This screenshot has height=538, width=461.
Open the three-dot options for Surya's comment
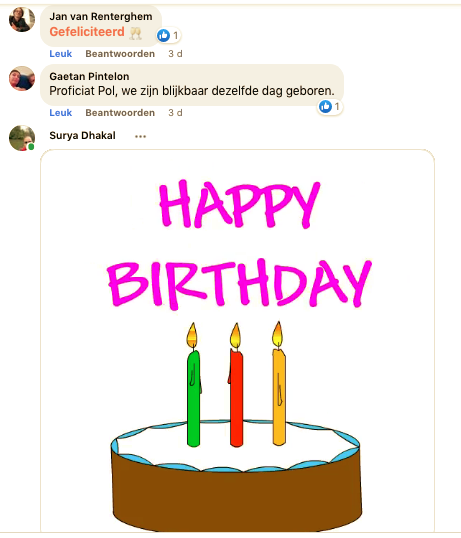[140, 136]
